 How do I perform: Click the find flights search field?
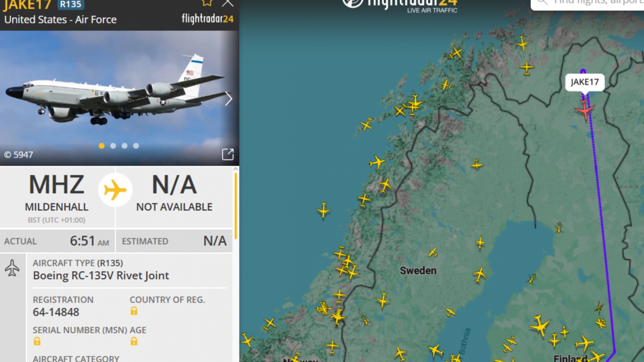(x=588, y=4)
